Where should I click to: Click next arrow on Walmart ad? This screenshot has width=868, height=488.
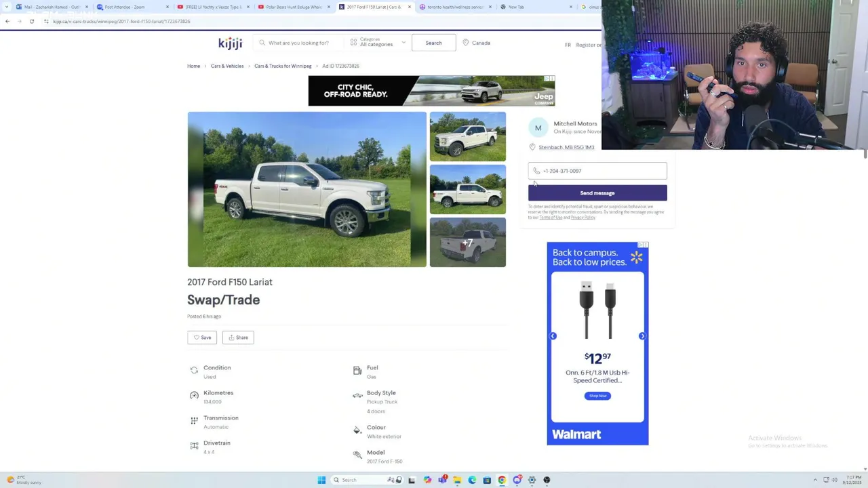pyautogui.click(x=642, y=336)
